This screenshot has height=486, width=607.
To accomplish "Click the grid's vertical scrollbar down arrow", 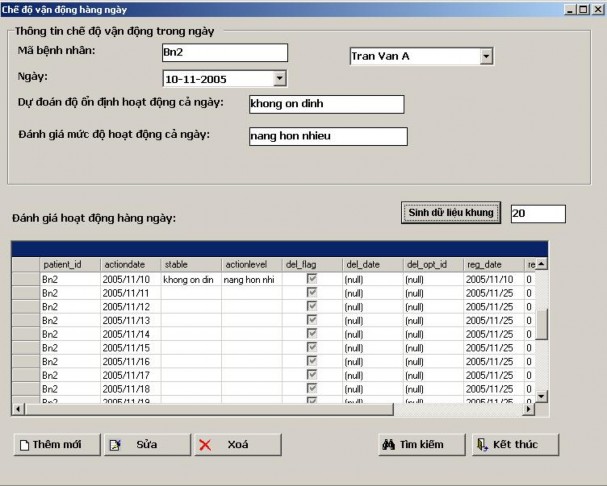I will [543, 396].
